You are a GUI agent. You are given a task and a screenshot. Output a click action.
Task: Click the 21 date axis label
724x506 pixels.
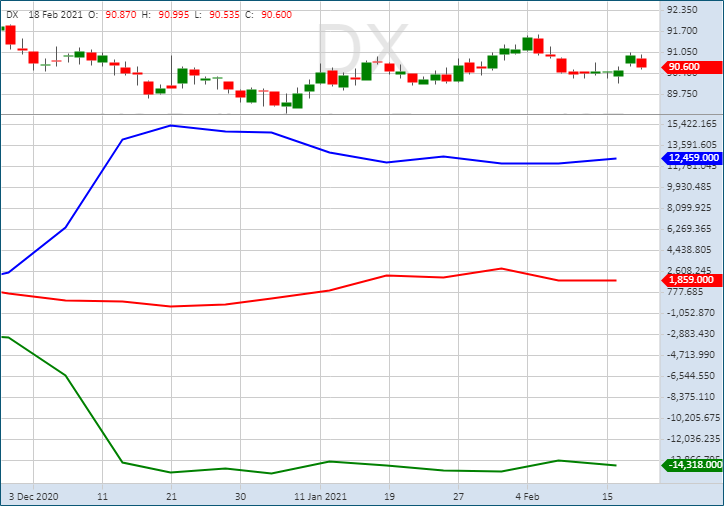(x=171, y=497)
